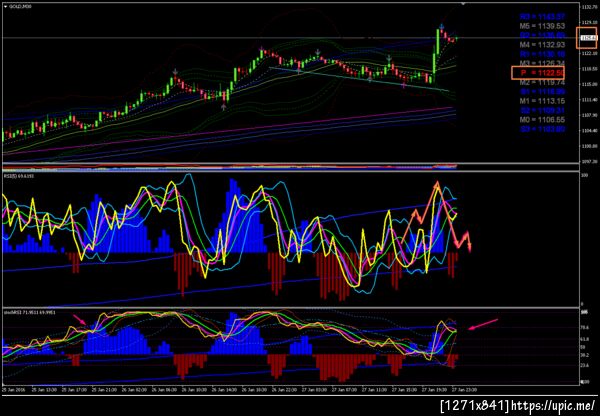This screenshot has height=416, width=600.
Task: Select the P = 1122.50 pivot label
Action: point(542,73)
